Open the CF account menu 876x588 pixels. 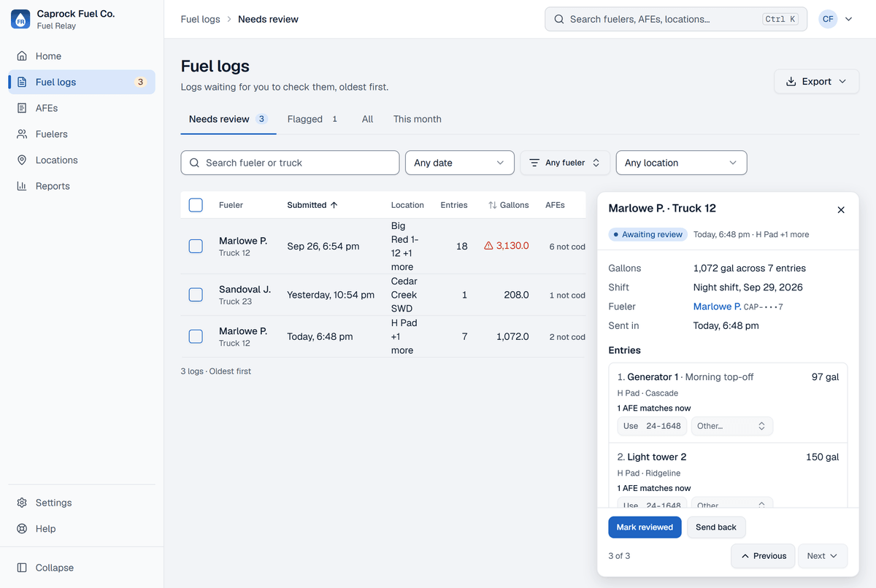(836, 20)
